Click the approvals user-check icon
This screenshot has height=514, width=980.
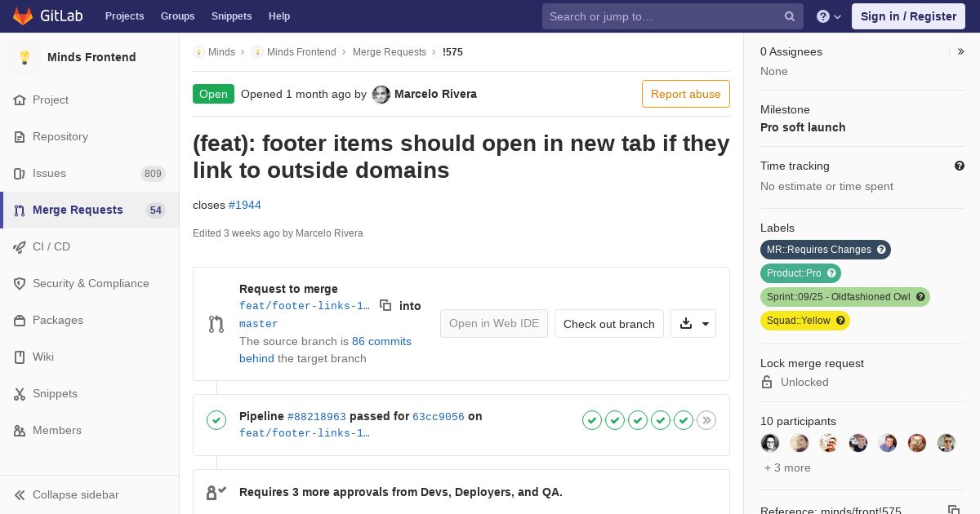click(216, 493)
